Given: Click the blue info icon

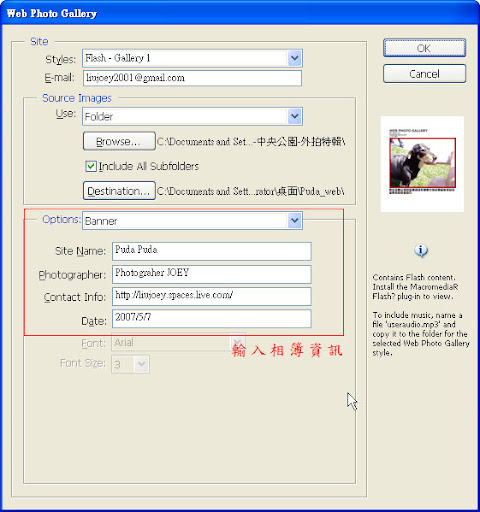Looking at the screenshot, I should click(x=421, y=250).
